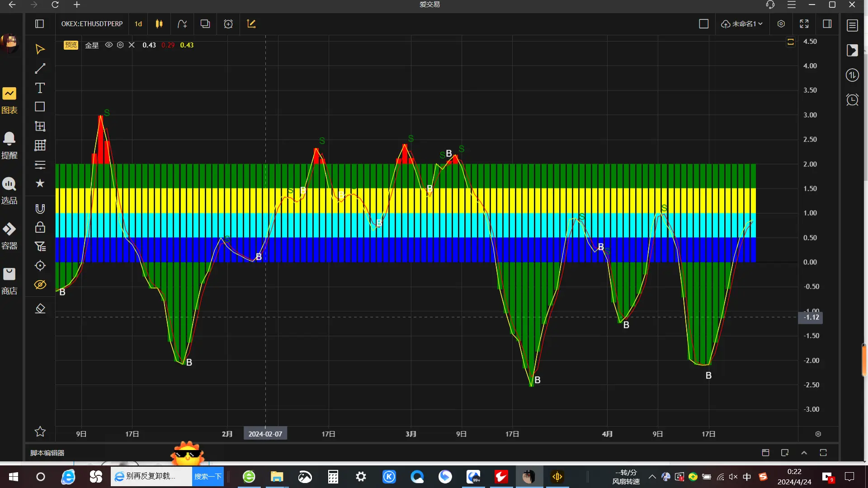Click the magnet snap tool
Image resolution: width=868 pixels, height=488 pixels.
40,208
